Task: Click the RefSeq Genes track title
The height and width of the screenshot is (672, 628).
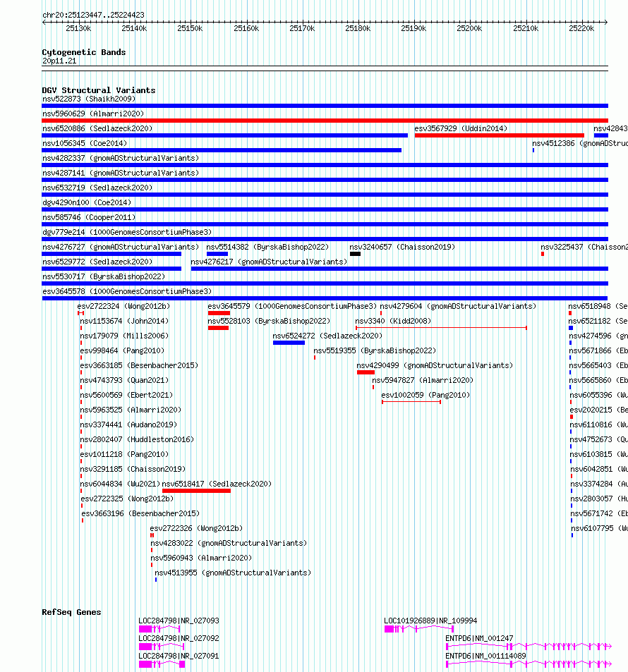Action: pos(71,612)
